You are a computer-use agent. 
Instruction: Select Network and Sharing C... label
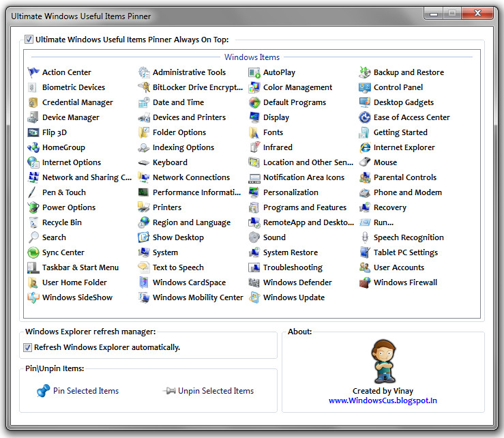pyautogui.click(x=87, y=177)
